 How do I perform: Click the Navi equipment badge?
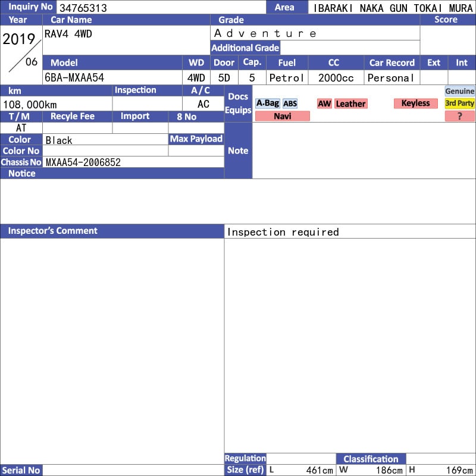282,116
